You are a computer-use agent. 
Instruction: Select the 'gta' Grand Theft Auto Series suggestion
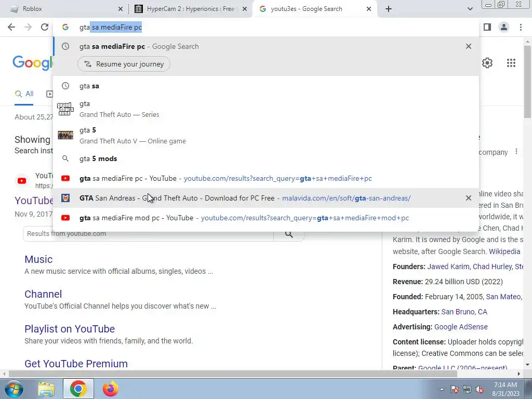266,109
